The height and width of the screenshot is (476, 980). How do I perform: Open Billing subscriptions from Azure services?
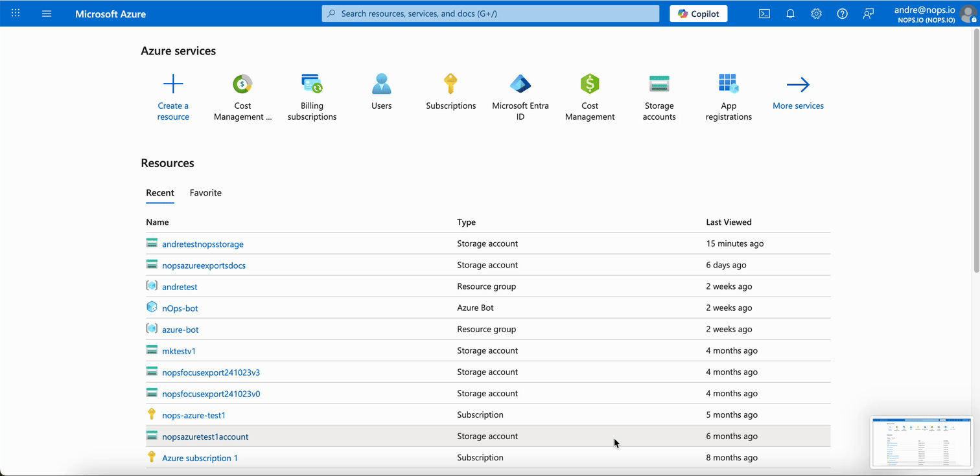tap(312, 83)
